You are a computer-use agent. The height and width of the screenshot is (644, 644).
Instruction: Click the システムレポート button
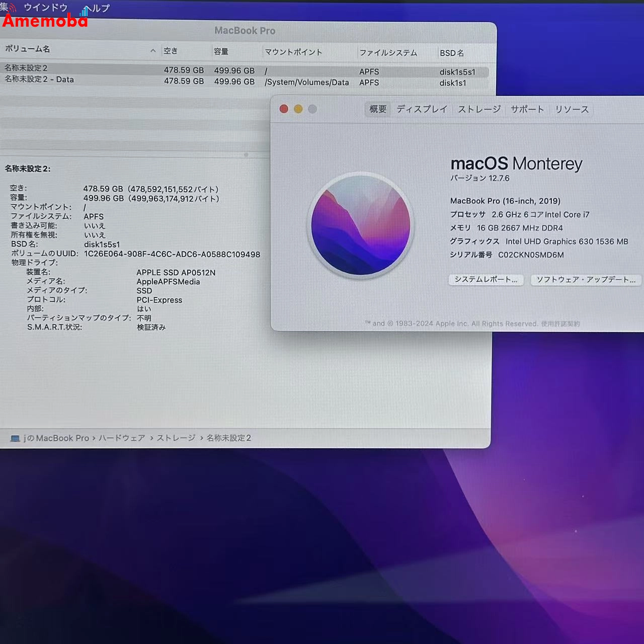[486, 280]
